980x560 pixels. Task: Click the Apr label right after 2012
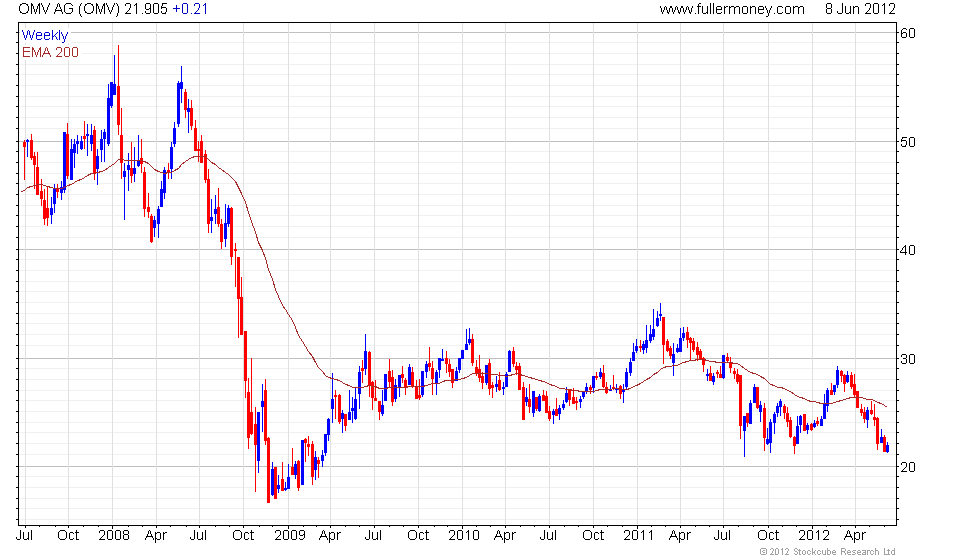[854, 536]
